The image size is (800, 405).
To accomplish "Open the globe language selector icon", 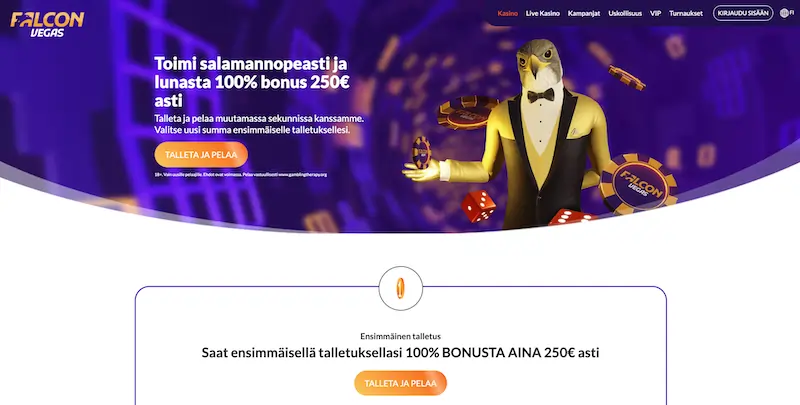I will pos(784,13).
